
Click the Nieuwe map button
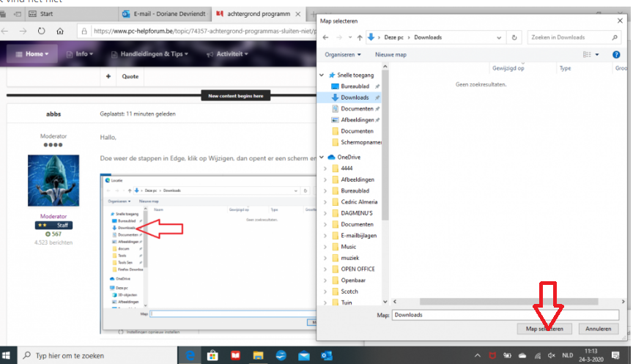coord(390,54)
